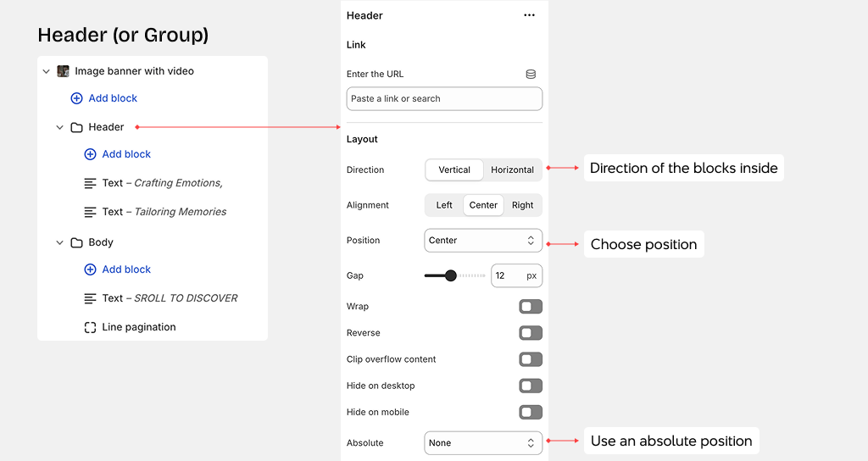Click the text icon for Crafting Emotions

tap(90, 183)
